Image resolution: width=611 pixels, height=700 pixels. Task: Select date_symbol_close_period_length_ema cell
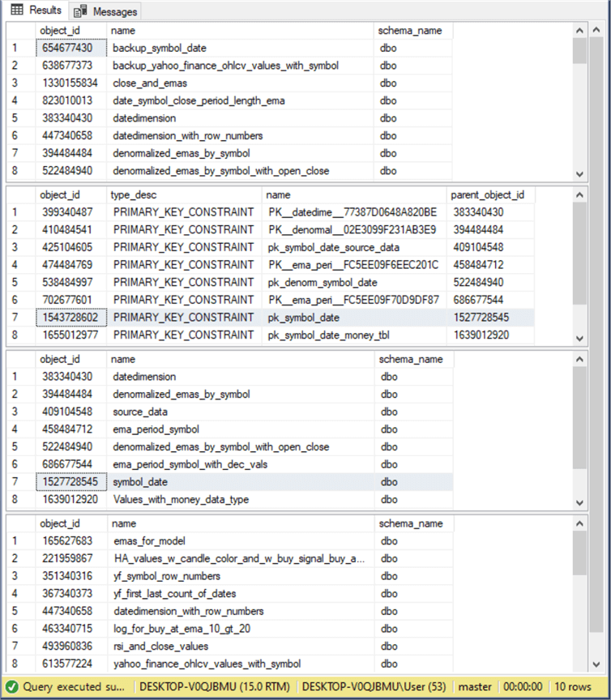[x=241, y=100]
